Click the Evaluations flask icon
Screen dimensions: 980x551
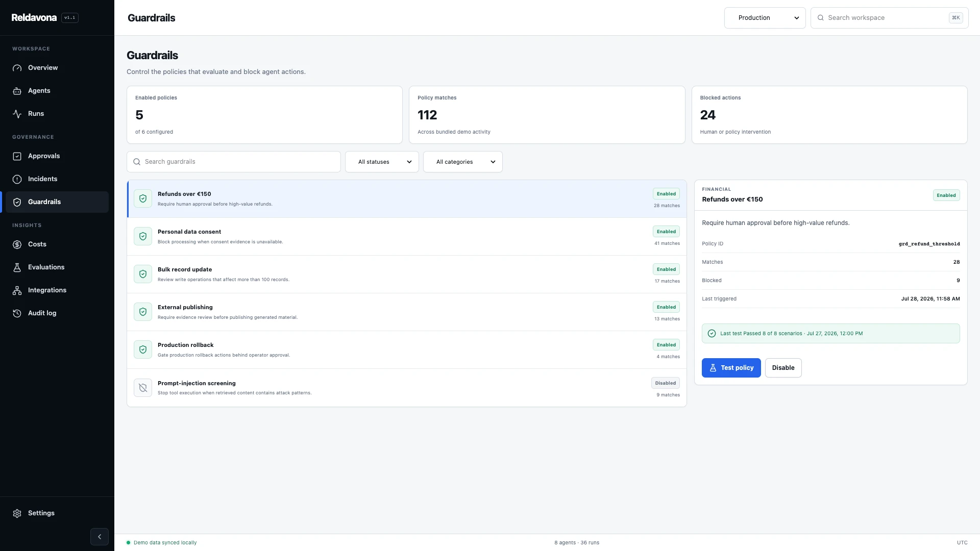click(x=17, y=267)
